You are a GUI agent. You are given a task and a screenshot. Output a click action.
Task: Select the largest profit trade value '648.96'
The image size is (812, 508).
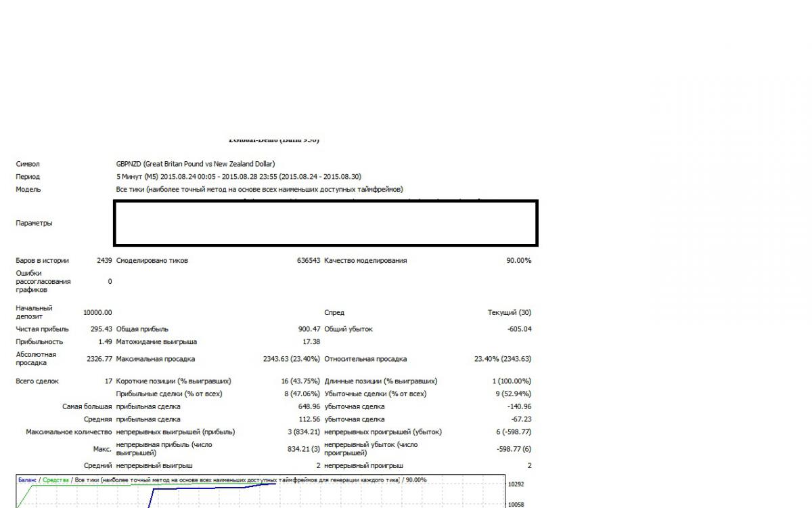tap(309, 407)
